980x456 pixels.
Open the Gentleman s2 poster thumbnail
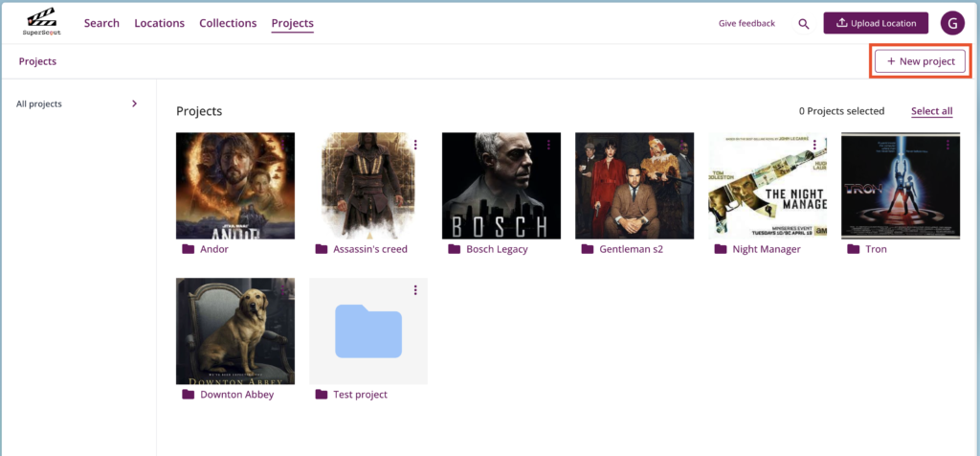(635, 186)
